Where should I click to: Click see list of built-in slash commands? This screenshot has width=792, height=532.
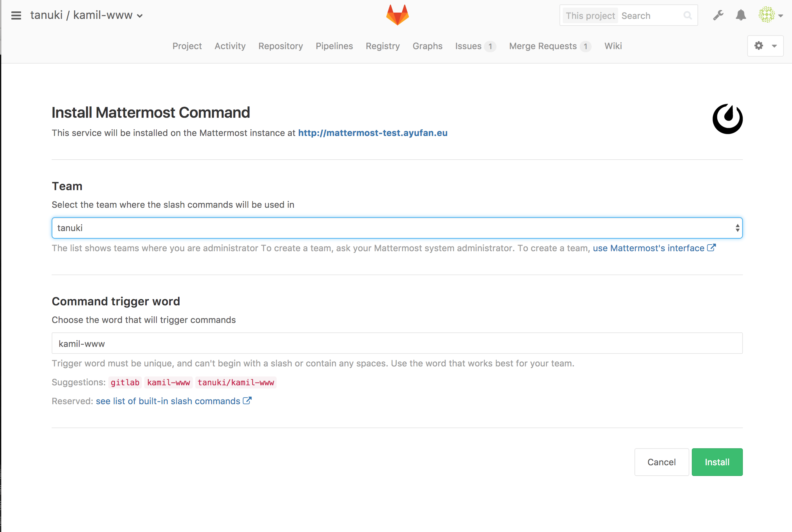click(166, 401)
